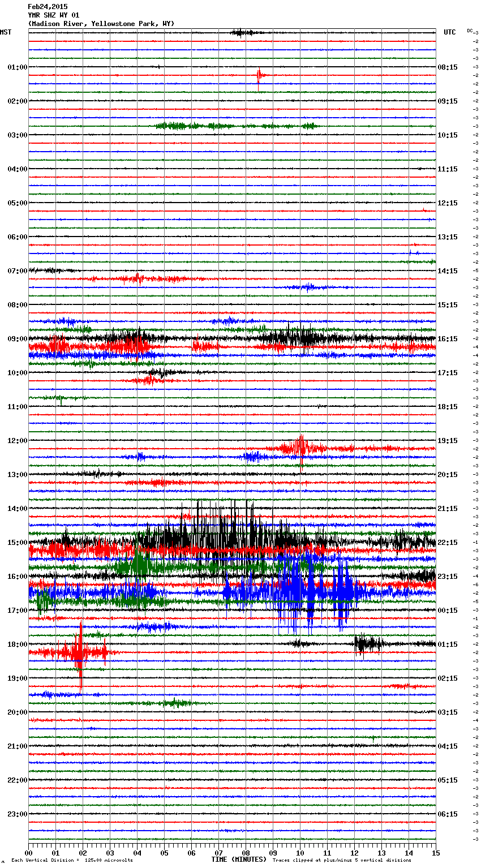Image resolution: width=481 pixels, height=868 pixels.
Task: Click the MST time zone label
Action: (x=6, y=32)
